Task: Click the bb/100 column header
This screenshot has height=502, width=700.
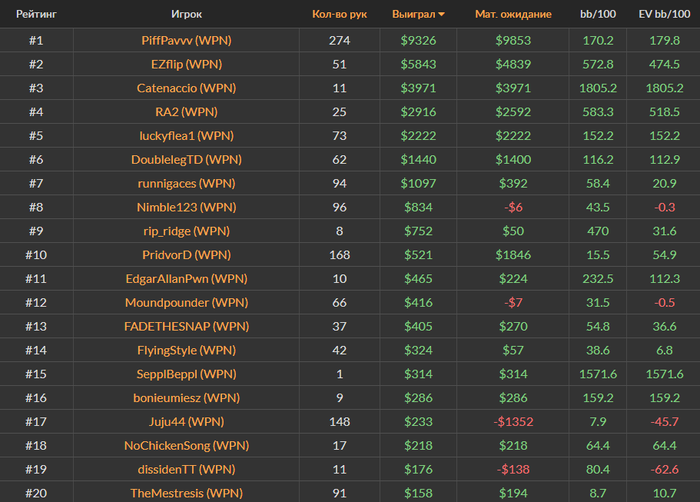Action: pyautogui.click(x=598, y=14)
